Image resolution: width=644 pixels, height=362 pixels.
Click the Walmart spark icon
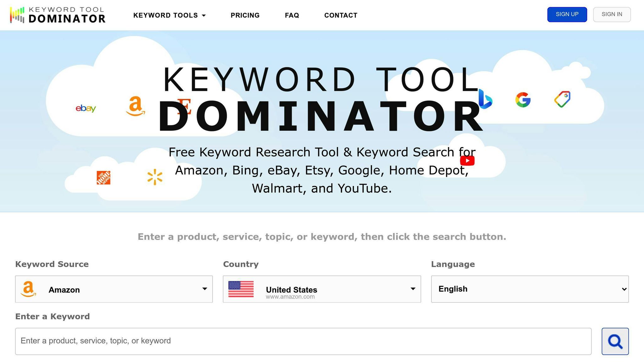155,177
